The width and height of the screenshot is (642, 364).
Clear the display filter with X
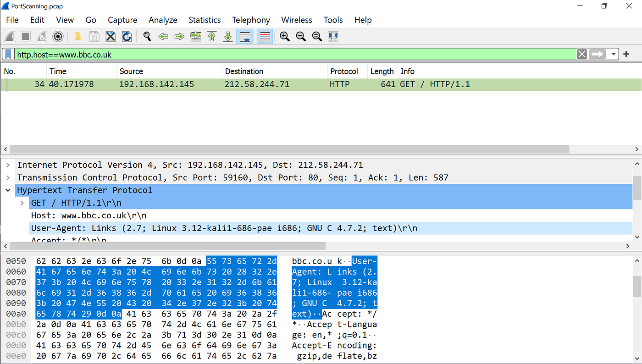click(582, 54)
